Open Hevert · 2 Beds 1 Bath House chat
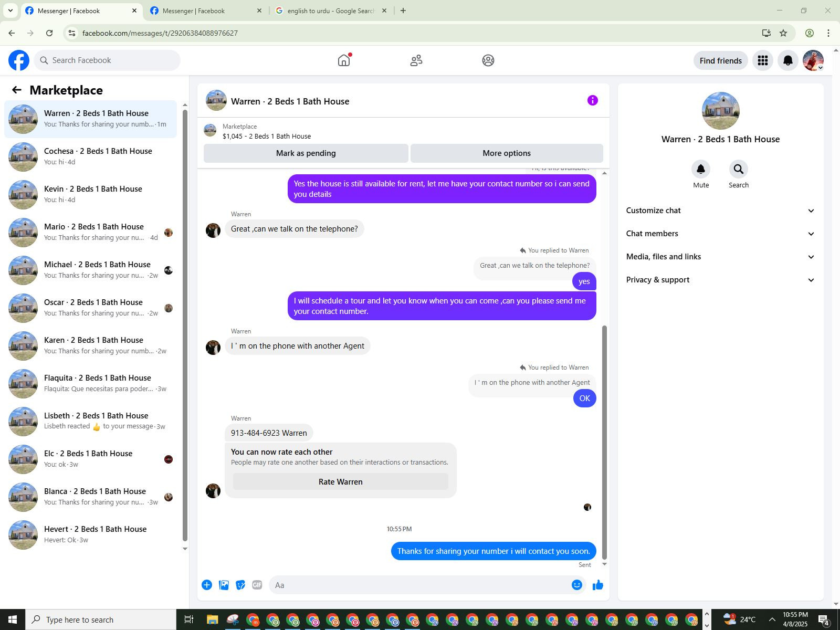840x630 pixels. coord(90,534)
